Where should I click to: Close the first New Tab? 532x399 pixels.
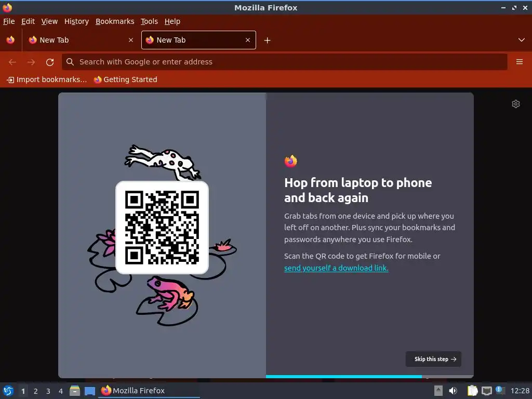tap(131, 40)
